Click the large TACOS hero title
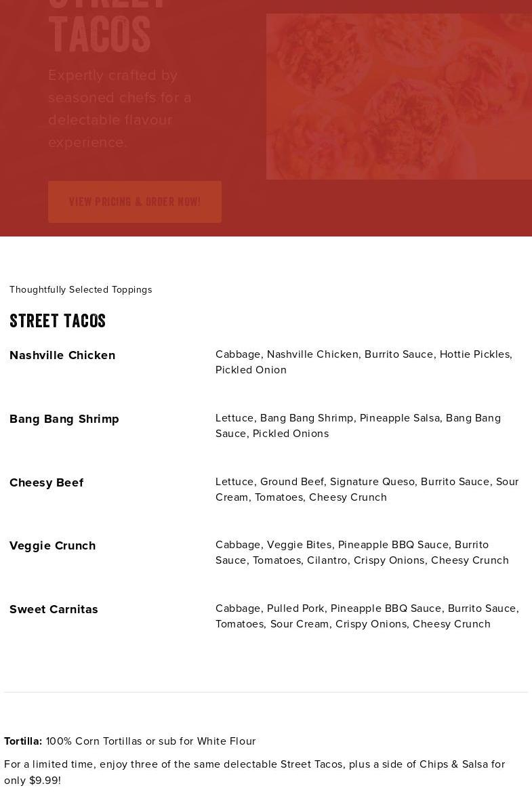The image size is (532, 807). 100,34
